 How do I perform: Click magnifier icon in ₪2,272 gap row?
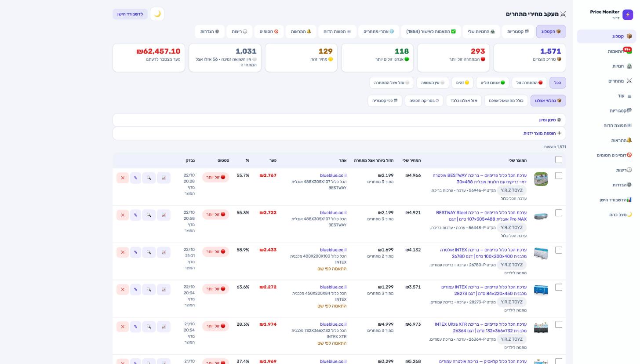(x=149, y=290)
